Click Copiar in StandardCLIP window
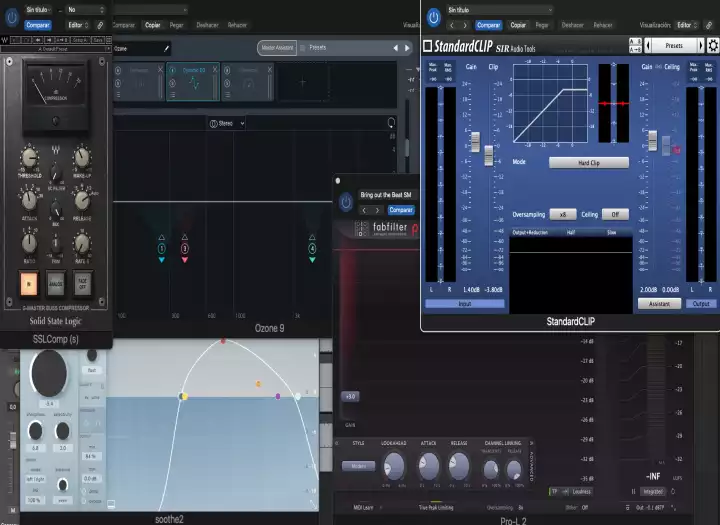720x525 pixels. (x=518, y=25)
